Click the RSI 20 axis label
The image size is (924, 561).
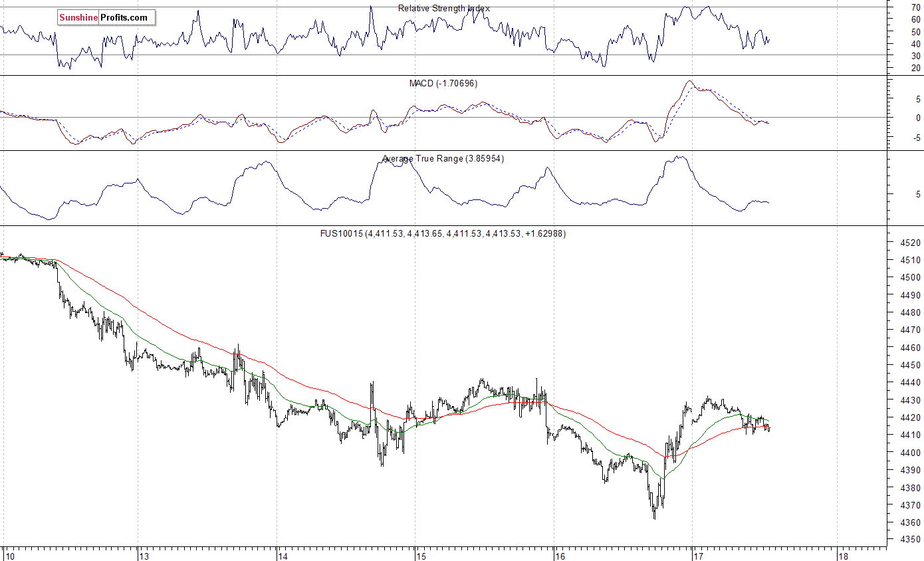tap(915, 68)
